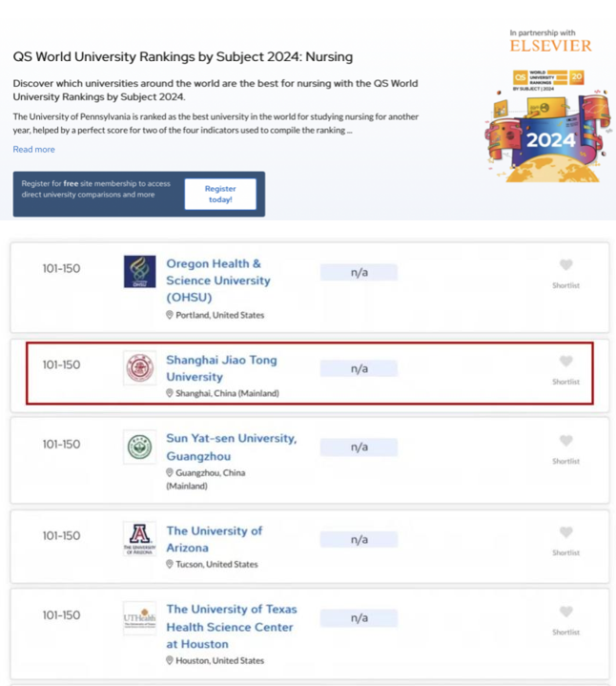Click location pin beside Portland, United States
The image size is (616, 686).
coord(170,315)
